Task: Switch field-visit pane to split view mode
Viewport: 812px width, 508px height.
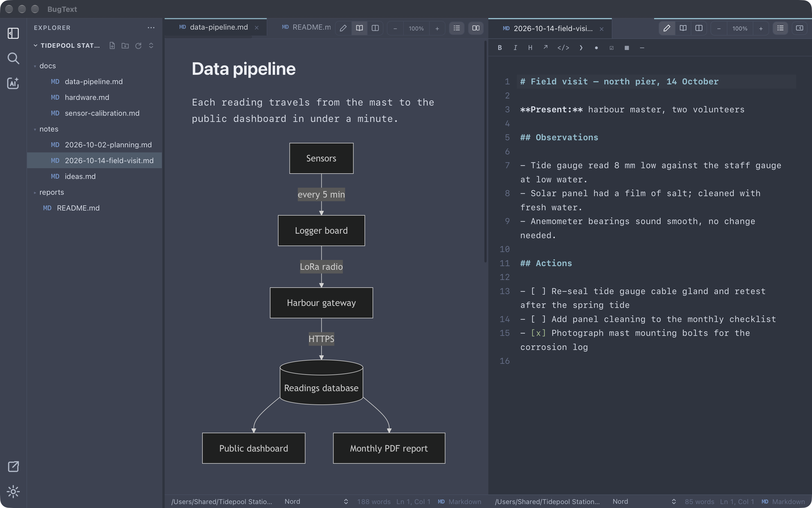Action: point(699,28)
